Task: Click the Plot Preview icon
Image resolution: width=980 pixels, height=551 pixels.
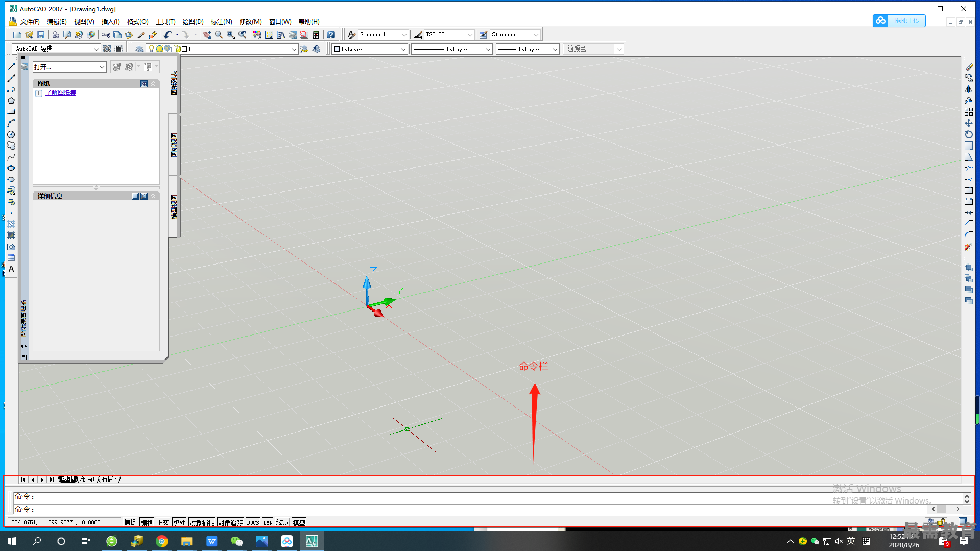Action: (67, 35)
